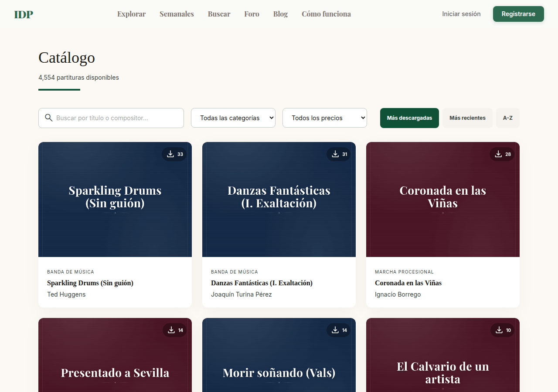Open Buscar in the top navigation
The width and height of the screenshot is (558, 392).
pos(219,14)
